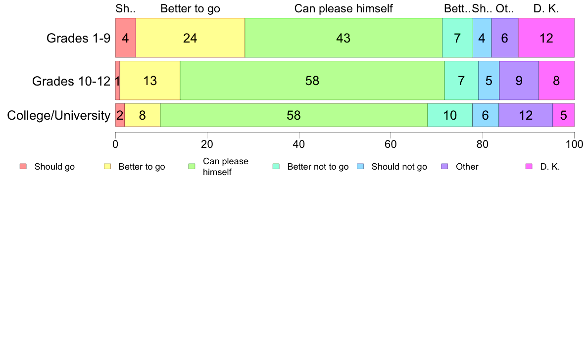Click the Better to go column header
The image size is (588, 364).
coord(190,8)
